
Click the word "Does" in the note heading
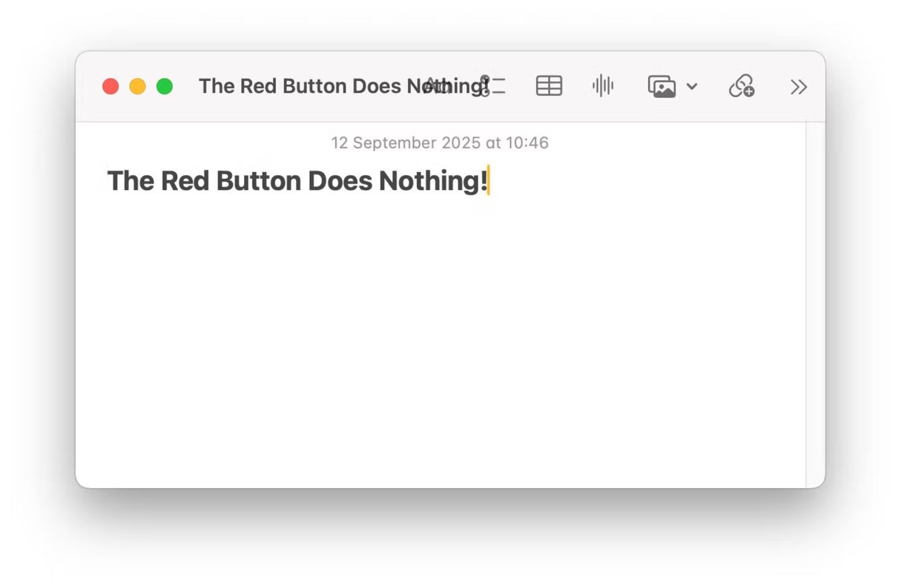(x=340, y=181)
